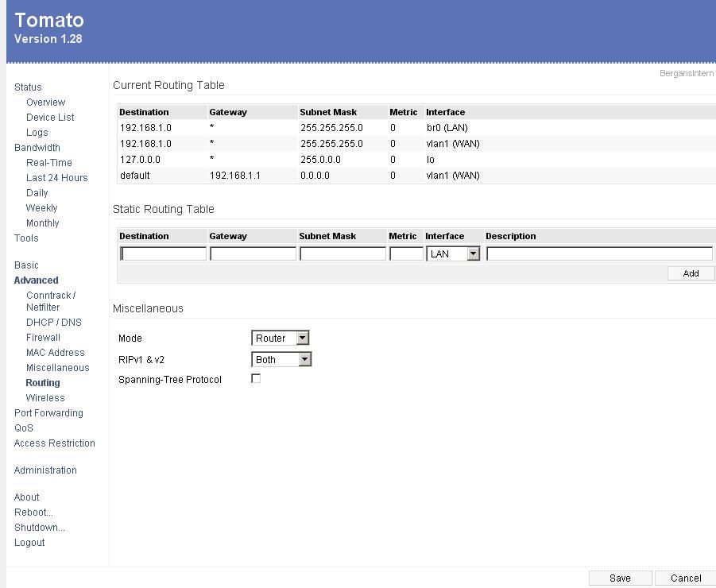Click Logout in the sidebar
This screenshot has height=588, width=716.
click(x=29, y=543)
